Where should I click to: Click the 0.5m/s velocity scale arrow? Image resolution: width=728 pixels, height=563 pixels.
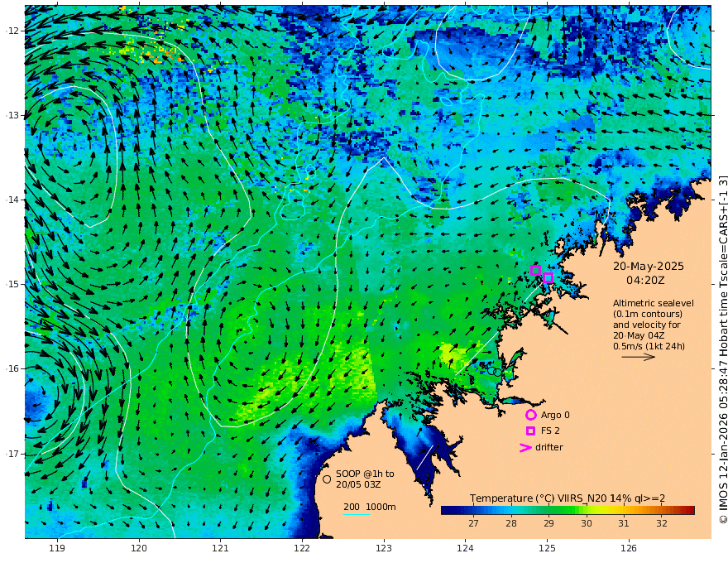639,357
